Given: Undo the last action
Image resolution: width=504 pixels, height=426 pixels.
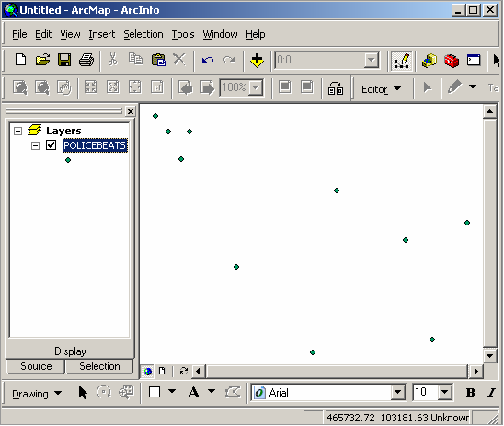Looking at the screenshot, I should [x=208, y=60].
